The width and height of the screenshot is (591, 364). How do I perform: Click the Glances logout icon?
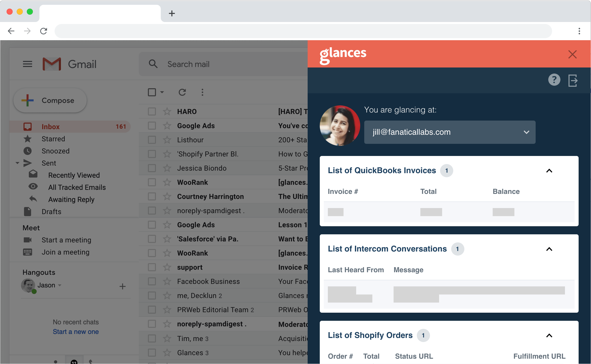(x=573, y=81)
